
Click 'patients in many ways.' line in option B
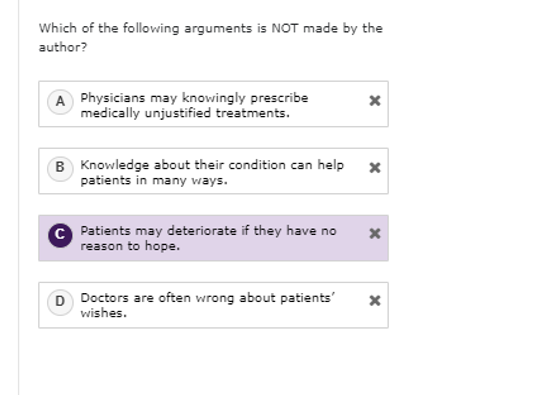(x=154, y=180)
